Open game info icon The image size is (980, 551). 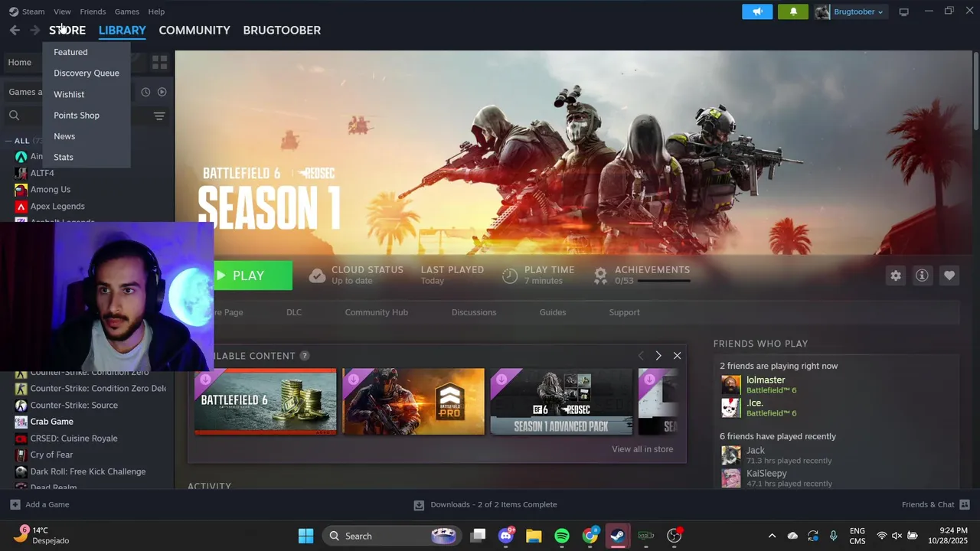tap(922, 275)
